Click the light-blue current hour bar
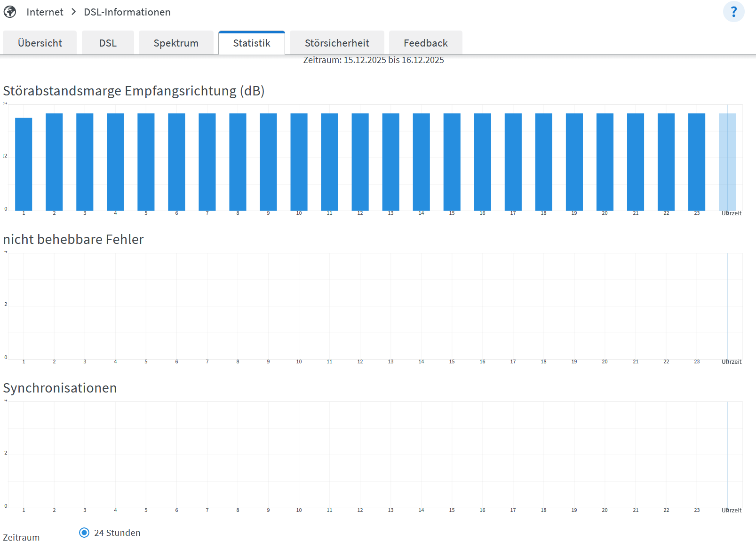The image size is (756, 542). tap(727, 162)
